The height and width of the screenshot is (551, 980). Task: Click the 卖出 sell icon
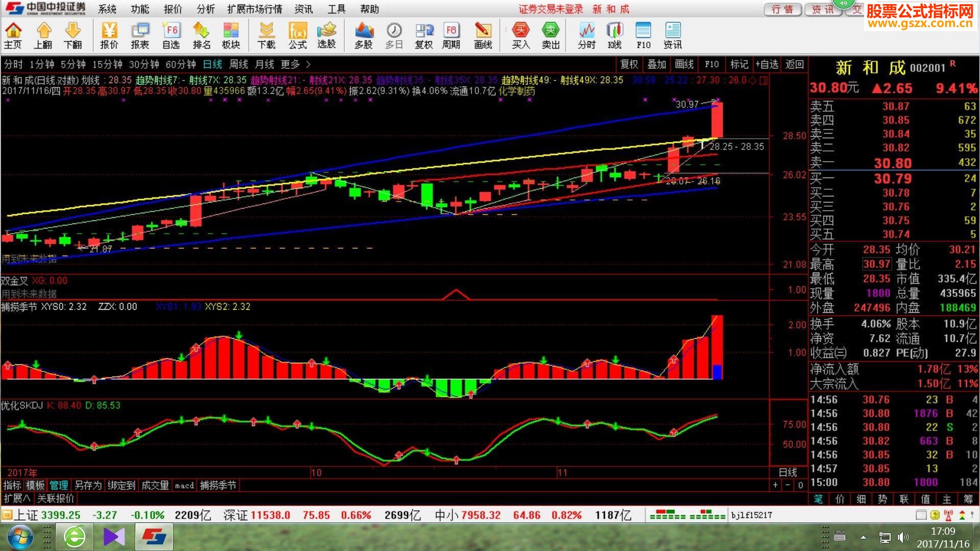click(x=551, y=36)
